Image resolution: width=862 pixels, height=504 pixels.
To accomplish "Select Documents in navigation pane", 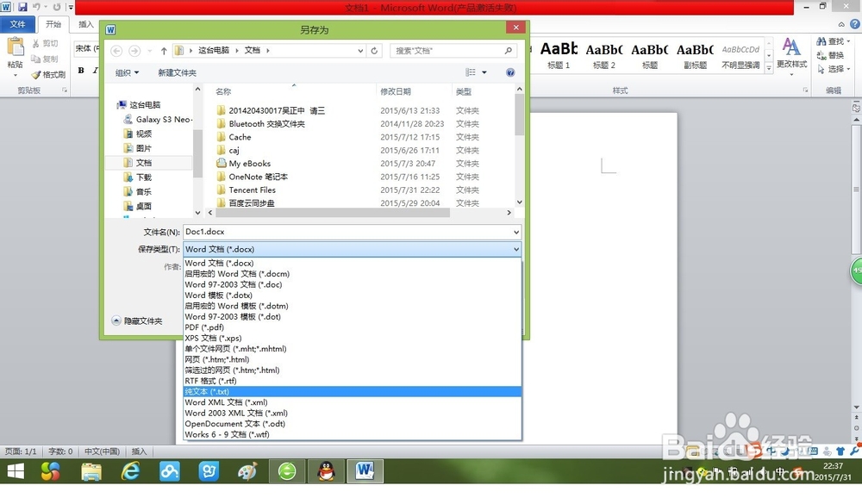I will (x=144, y=163).
